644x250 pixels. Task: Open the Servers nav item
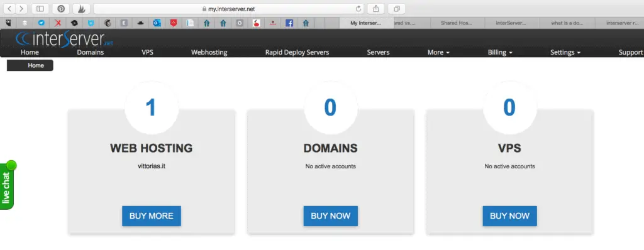(378, 52)
